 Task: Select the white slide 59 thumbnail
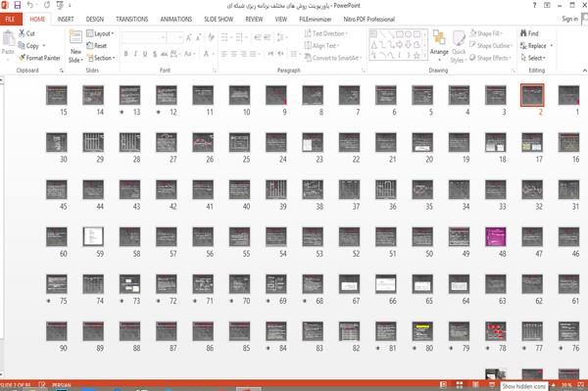point(93,237)
